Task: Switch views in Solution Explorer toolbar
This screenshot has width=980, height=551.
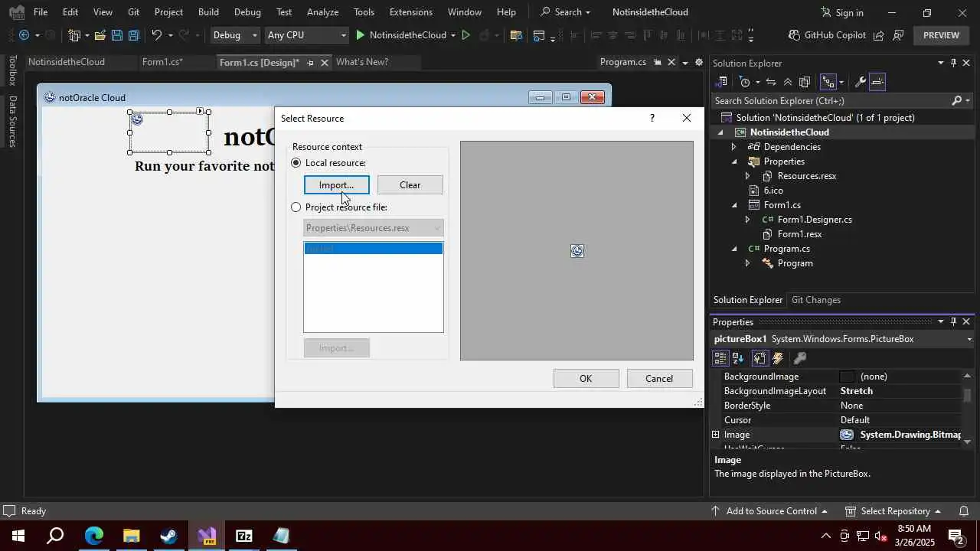Action: (722, 82)
